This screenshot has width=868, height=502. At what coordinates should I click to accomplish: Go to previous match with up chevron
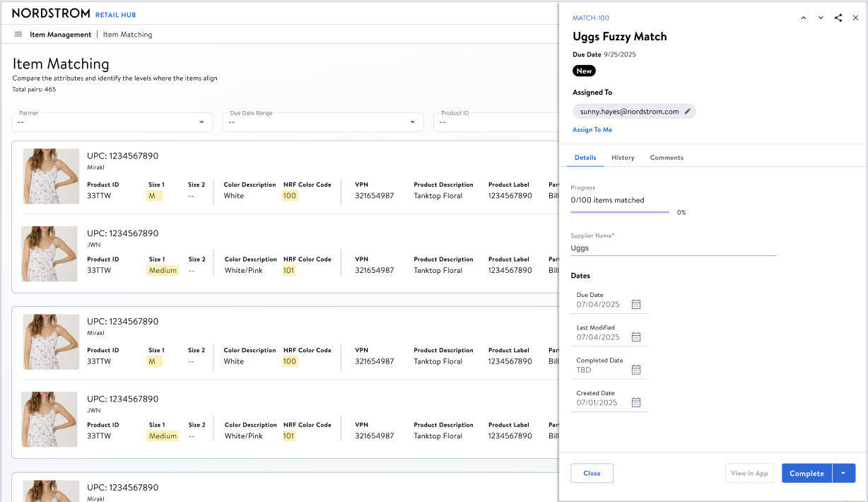pyautogui.click(x=804, y=18)
